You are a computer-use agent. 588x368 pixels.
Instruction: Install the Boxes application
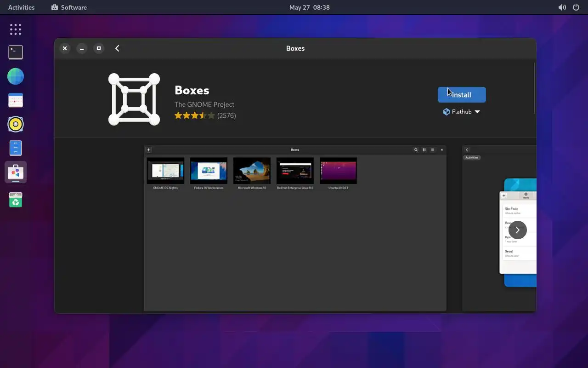pyautogui.click(x=462, y=95)
